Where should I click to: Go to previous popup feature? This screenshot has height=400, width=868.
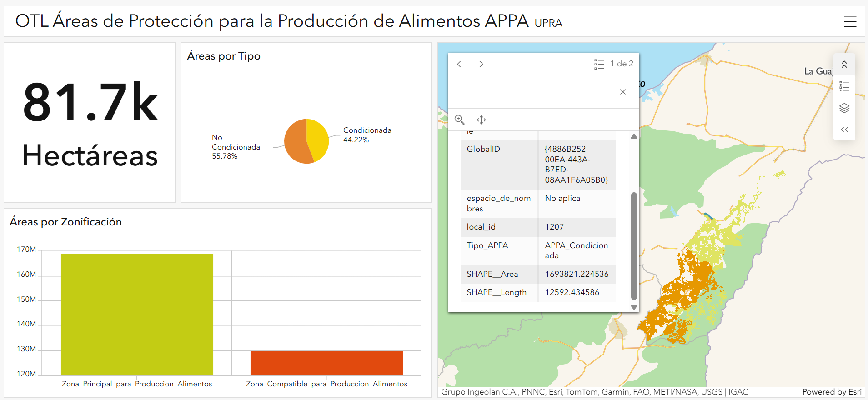pyautogui.click(x=459, y=64)
